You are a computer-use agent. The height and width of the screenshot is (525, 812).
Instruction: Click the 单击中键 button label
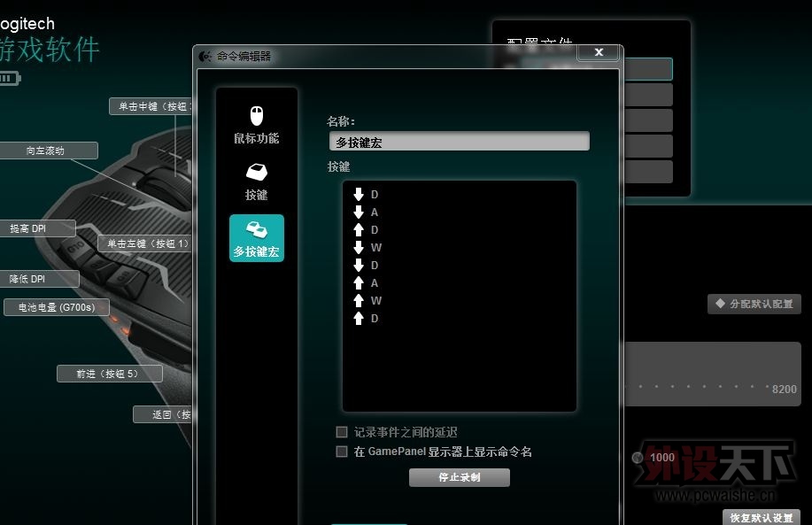pyautogui.click(x=151, y=106)
